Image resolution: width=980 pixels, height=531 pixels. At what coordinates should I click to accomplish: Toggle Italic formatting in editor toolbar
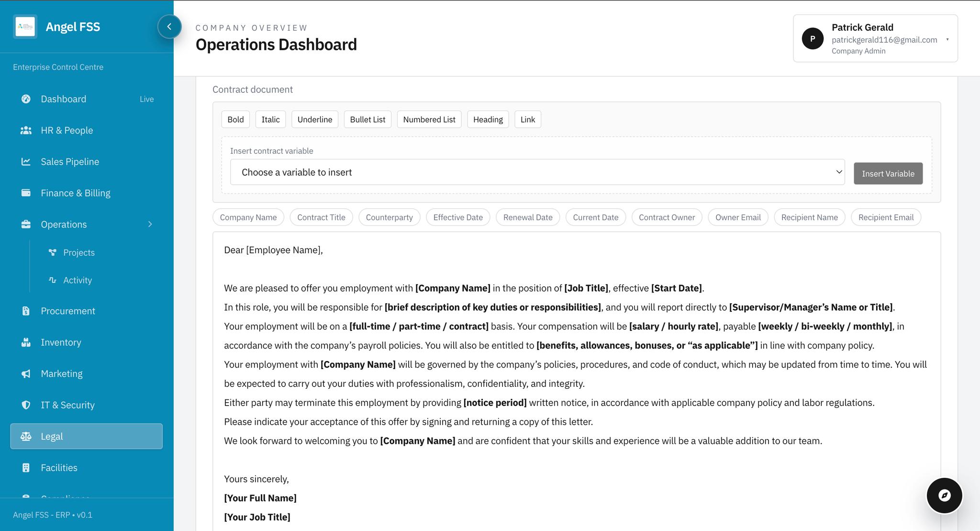pyautogui.click(x=270, y=120)
